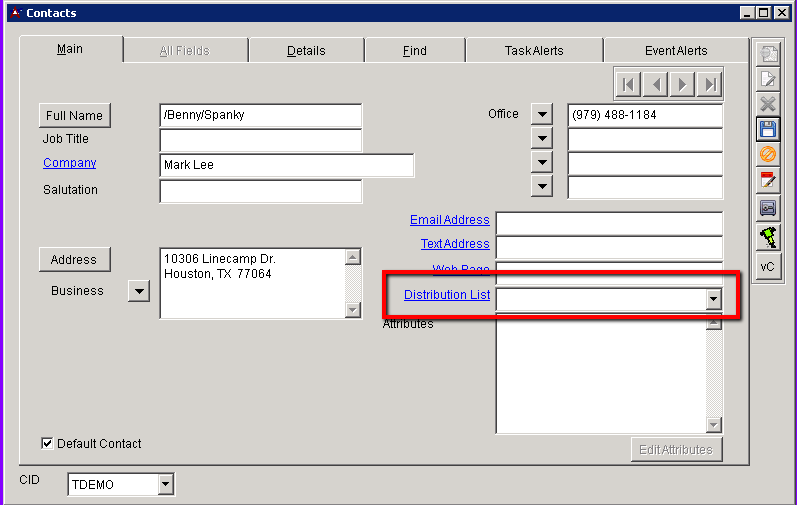Click the third phone number field

point(645,164)
